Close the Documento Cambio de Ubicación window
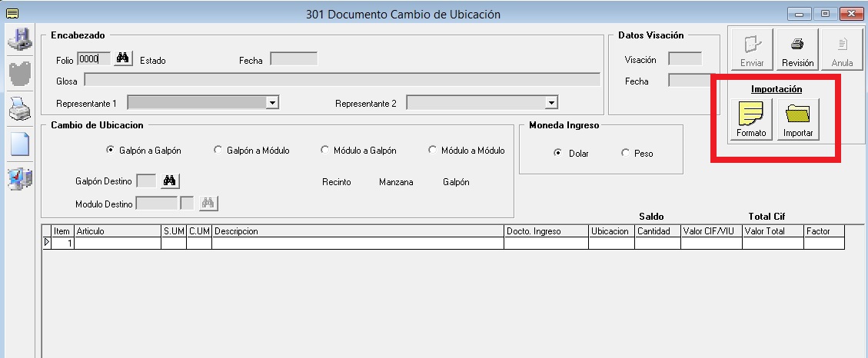This screenshot has height=358, width=868. (x=851, y=14)
